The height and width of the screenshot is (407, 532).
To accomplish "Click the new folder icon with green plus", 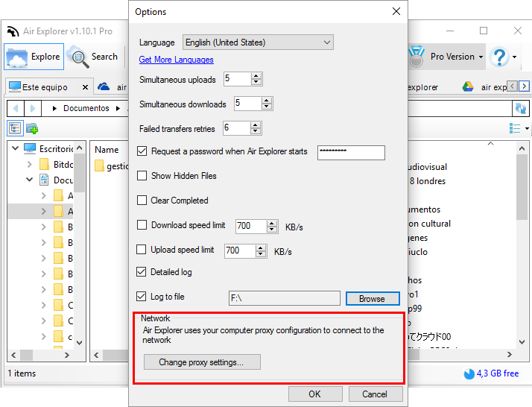I will point(32,129).
